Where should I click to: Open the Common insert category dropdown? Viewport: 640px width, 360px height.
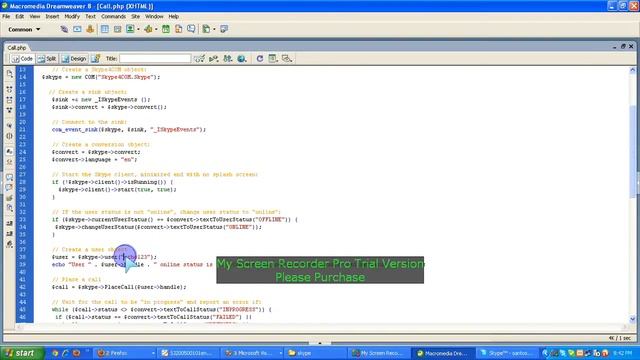[x=24, y=29]
